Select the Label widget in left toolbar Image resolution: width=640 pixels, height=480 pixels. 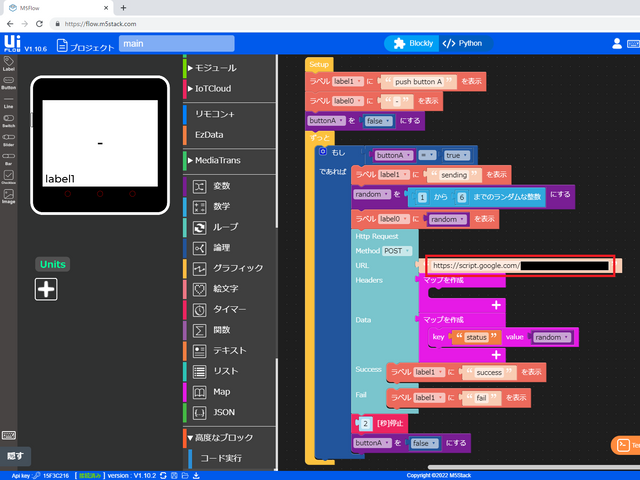[x=9, y=63]
